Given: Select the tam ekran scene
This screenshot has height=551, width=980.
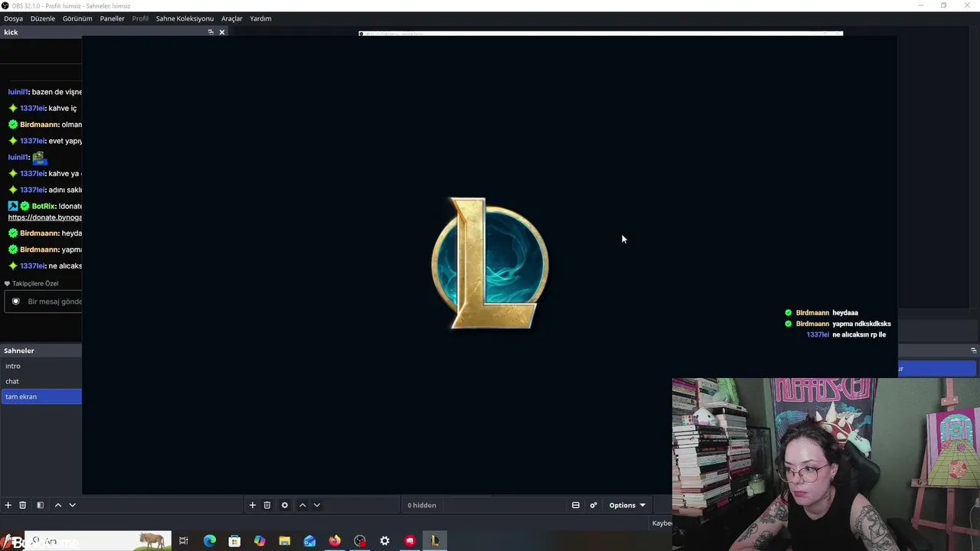Looking at the screenshot, I should coord(41,396).
